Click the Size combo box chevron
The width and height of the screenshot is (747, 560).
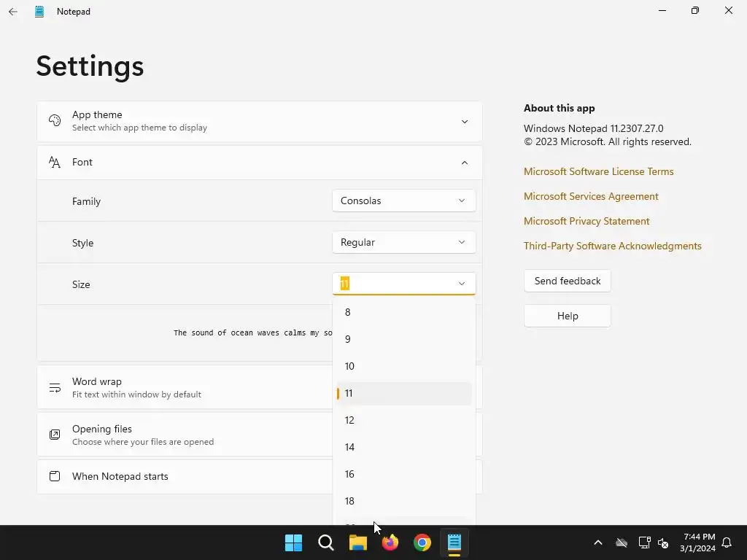[462, 284]
